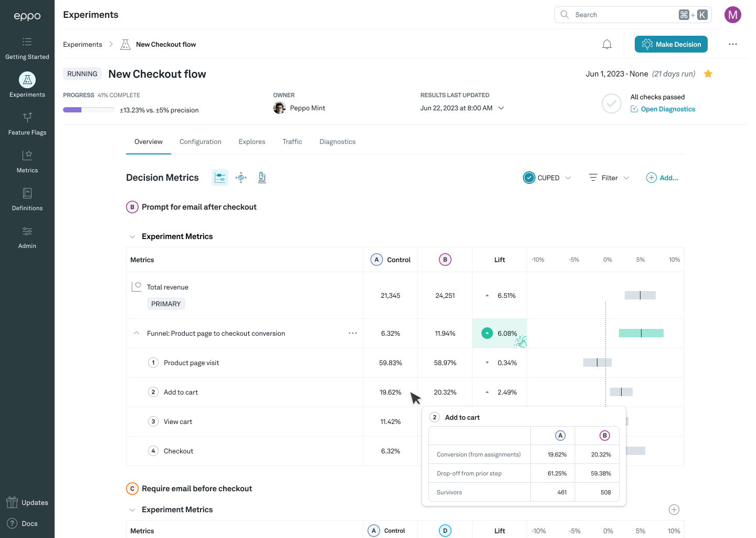The height and width of the screenshot is (538, 756).
Task: Open the user avatar M menu
Action: 733,15
